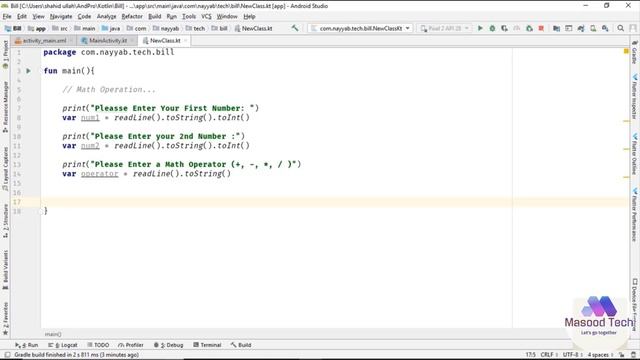640x360 pixels.
Task: Open the Code menu
Action: point(84,16)
